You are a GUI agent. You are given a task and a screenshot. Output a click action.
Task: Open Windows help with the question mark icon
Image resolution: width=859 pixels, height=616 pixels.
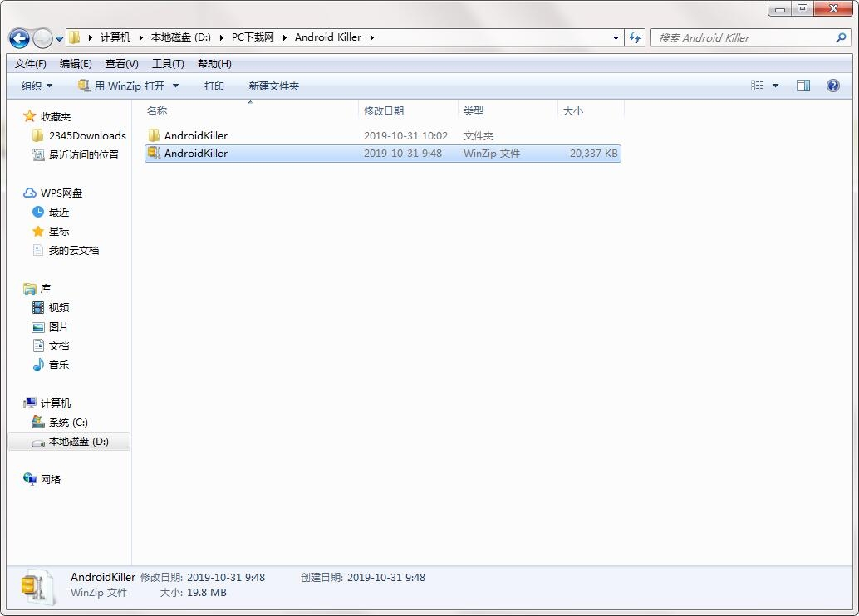pos(832,86)
